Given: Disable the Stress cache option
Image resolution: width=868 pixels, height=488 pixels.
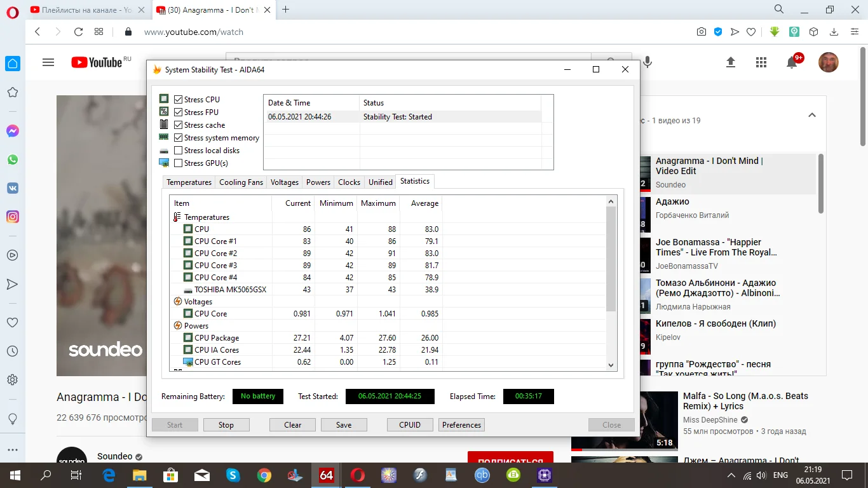Looking at the screenshot, I should (179, 125).
